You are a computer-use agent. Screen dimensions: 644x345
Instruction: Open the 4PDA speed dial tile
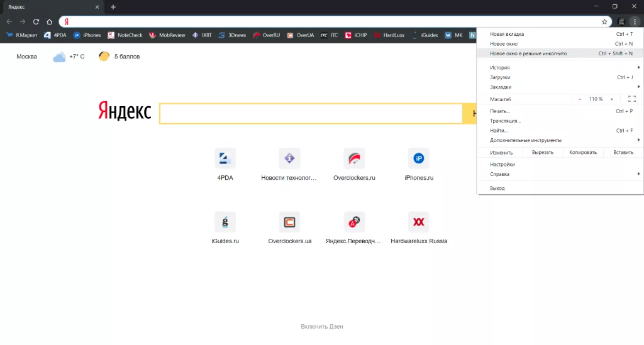225,158
